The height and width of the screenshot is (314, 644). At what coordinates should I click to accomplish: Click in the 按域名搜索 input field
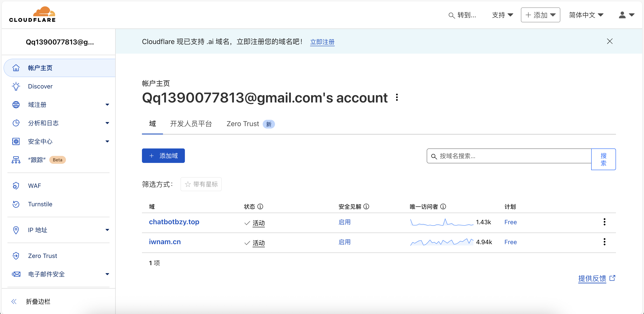pos(509,156)
